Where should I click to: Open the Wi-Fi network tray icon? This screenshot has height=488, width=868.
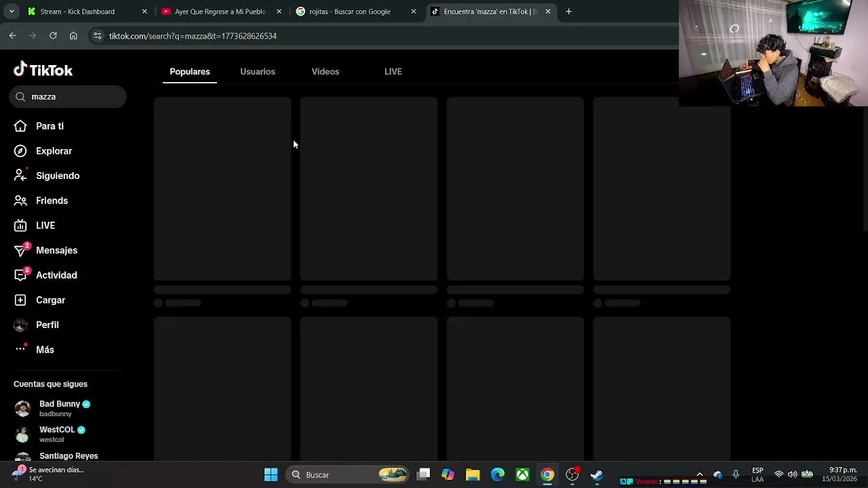[778, 474]
